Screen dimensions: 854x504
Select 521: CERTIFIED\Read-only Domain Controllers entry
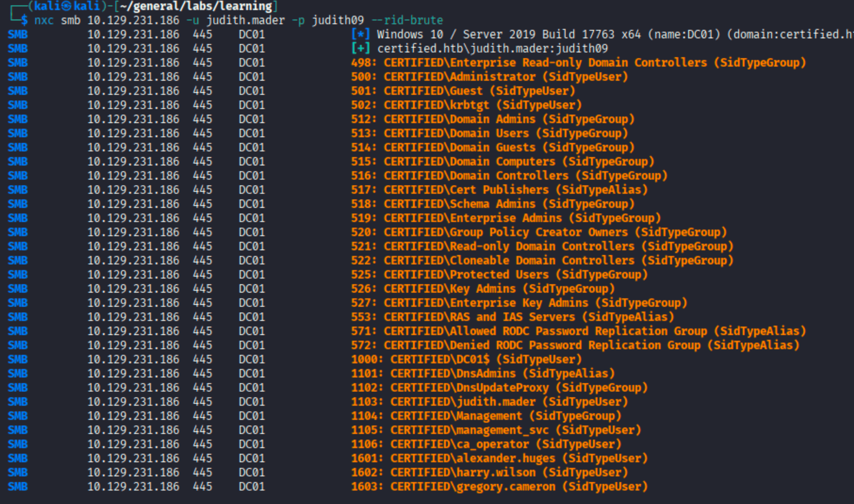[x=542, y=246]
